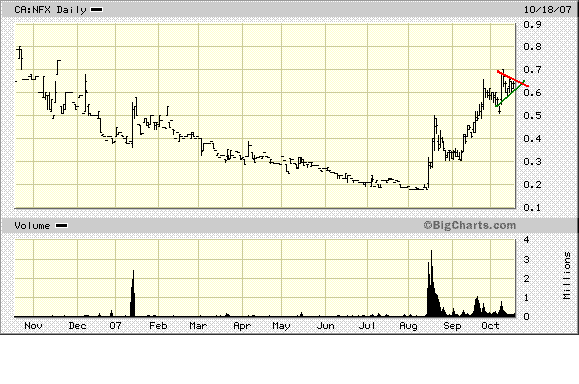Click the 0.1 price axis label
Image resolution: width=579 pixels, height=384 pixels.
click(x=532, y=208)
